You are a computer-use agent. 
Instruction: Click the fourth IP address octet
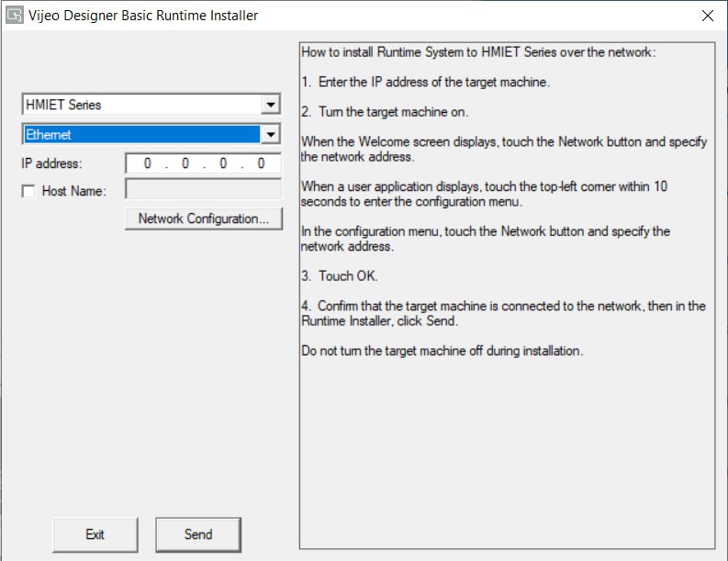[261, 163]
